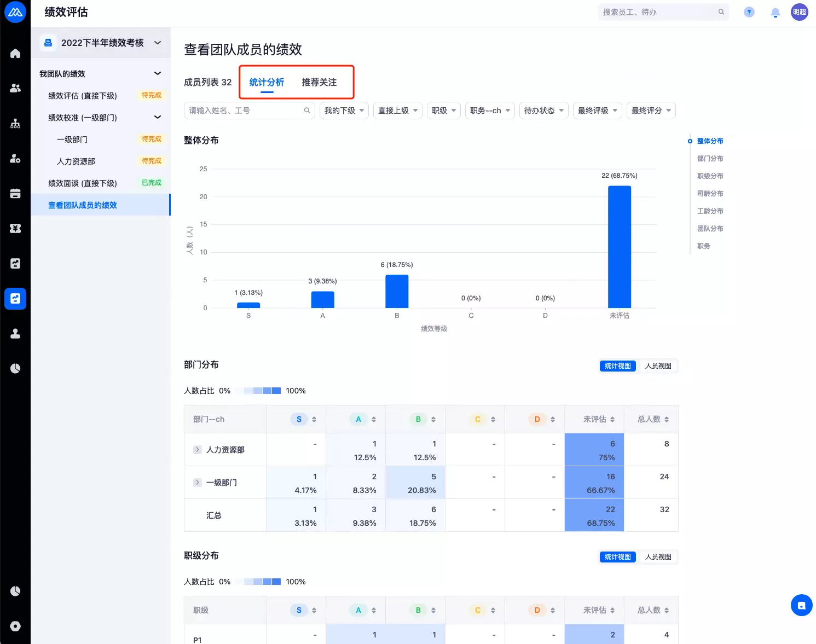
Task: Collapse the 我团队的绩效 section
Action: 158,73
